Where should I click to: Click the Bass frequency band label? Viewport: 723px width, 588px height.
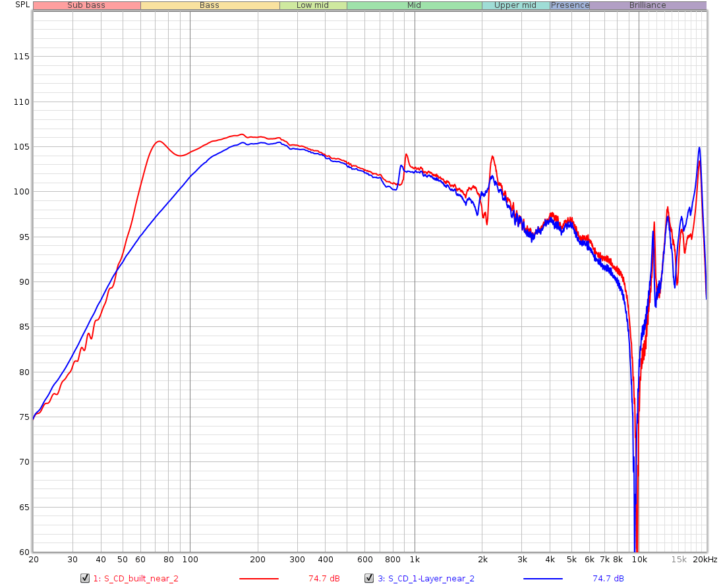click(210, 5)
